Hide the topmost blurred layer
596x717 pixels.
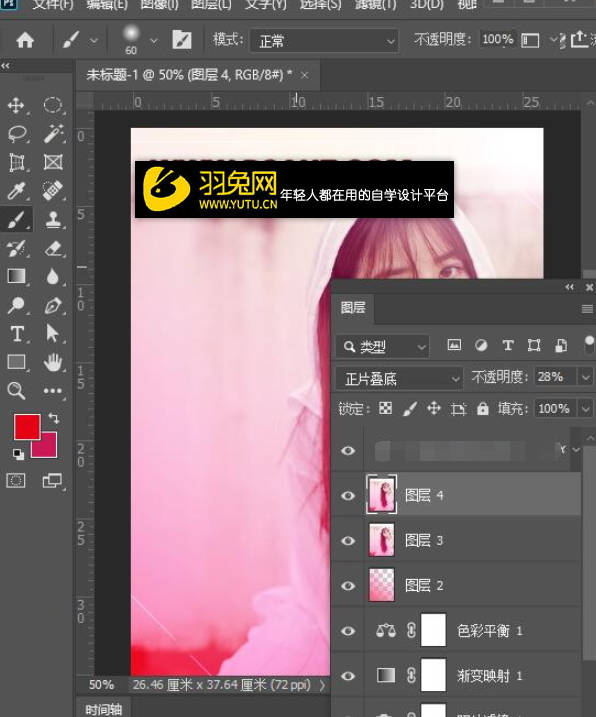click(348, 451)
